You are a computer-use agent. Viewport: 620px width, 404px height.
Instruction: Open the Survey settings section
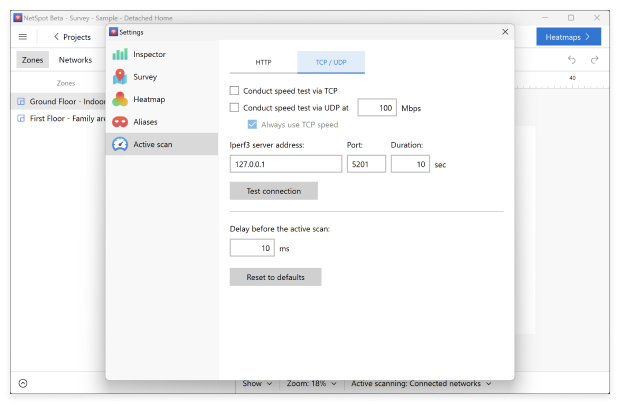coord(162,77)
